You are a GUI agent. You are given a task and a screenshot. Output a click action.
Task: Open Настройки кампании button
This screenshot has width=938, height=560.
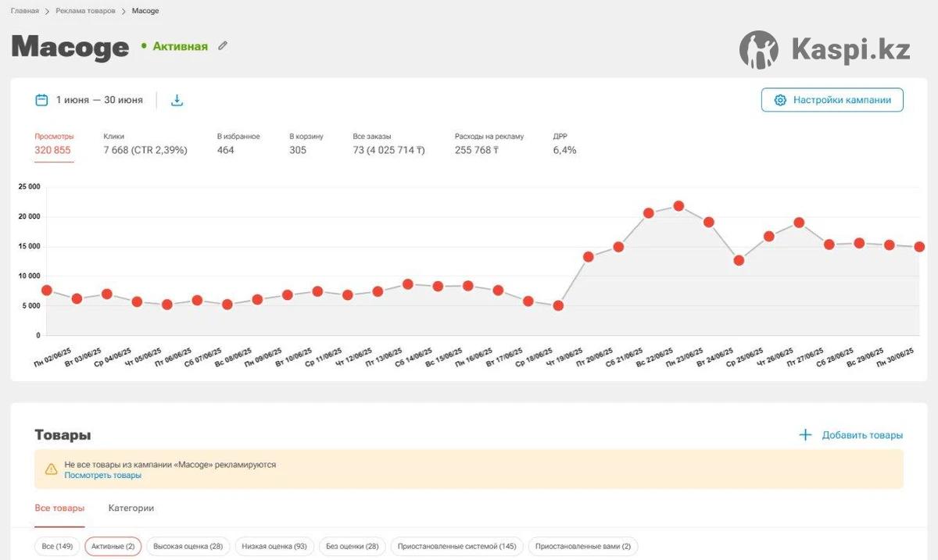[832, 100]
